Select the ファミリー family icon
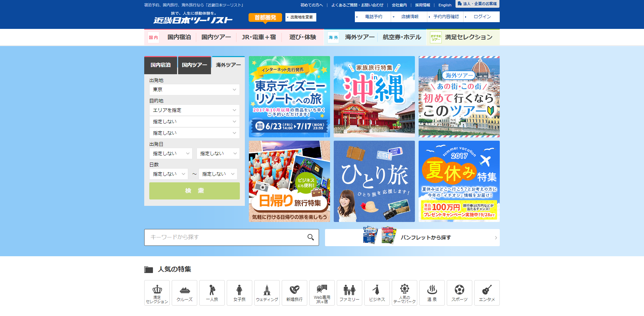The width and height of the screenshot is (644, 316). [x=349, y=293]
